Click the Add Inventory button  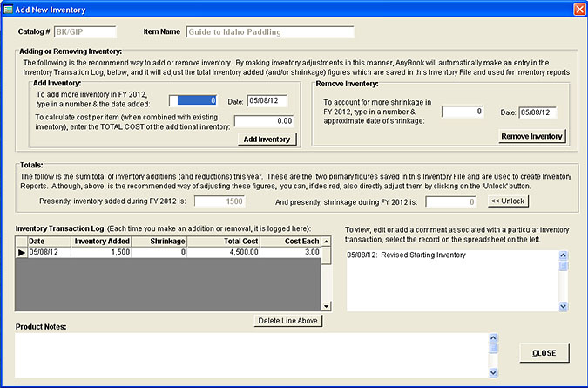tap(267, 140)
